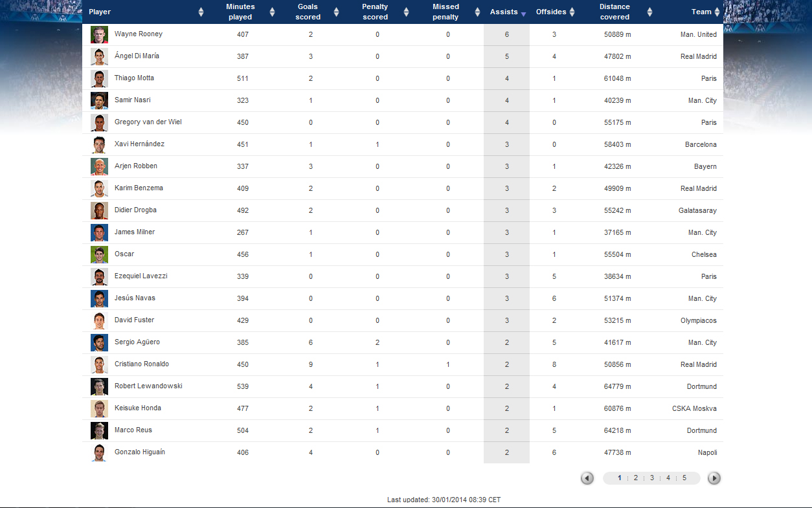Jump to page 3

(652, 478)
